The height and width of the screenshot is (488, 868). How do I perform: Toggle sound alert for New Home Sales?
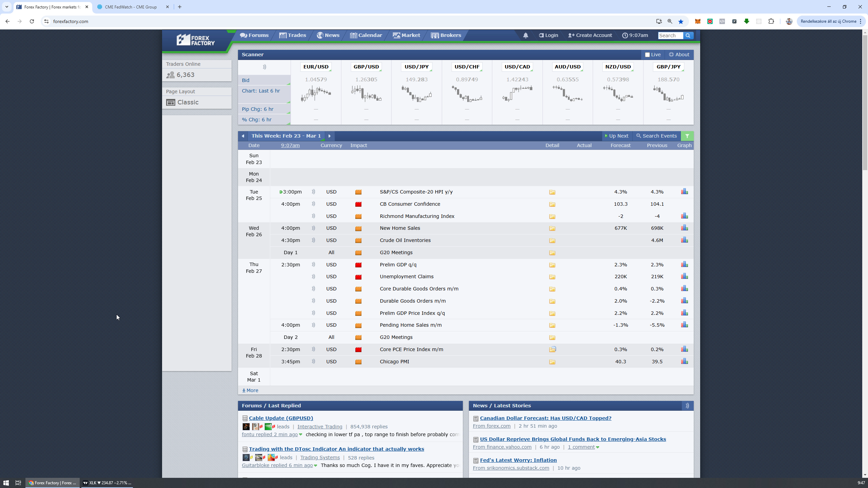(313, 228)
